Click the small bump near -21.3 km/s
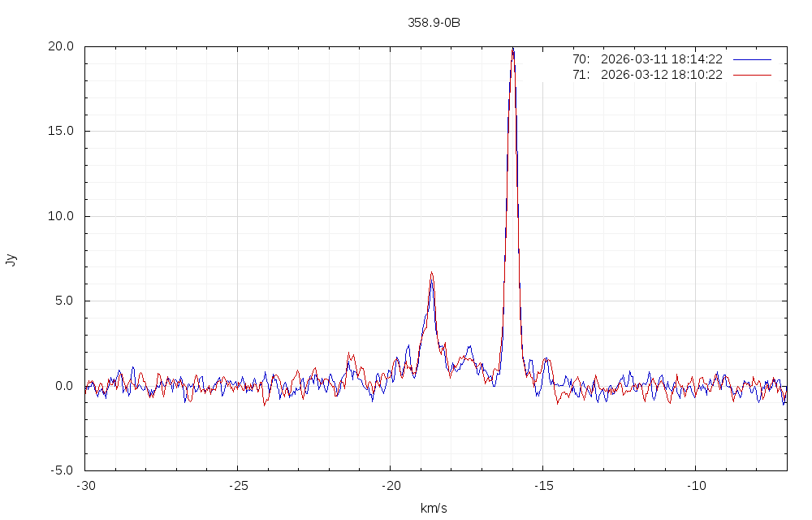The height and width of the screenshot is (520, 812). click(349, 354)
